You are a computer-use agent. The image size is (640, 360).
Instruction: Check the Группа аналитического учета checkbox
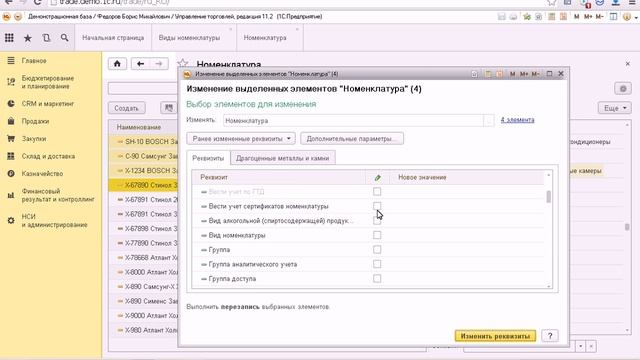tap(377, 264)
